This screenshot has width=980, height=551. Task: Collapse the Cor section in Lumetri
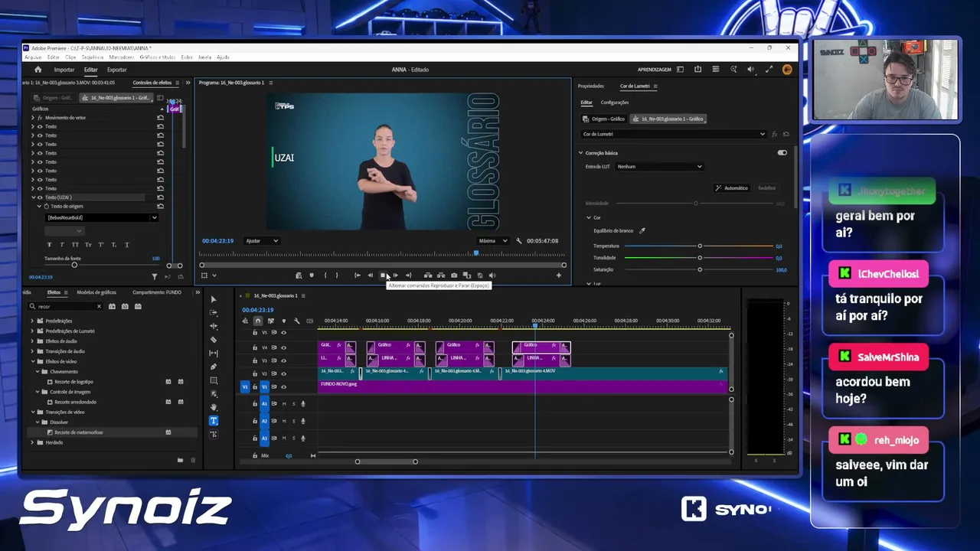[589, 217]
